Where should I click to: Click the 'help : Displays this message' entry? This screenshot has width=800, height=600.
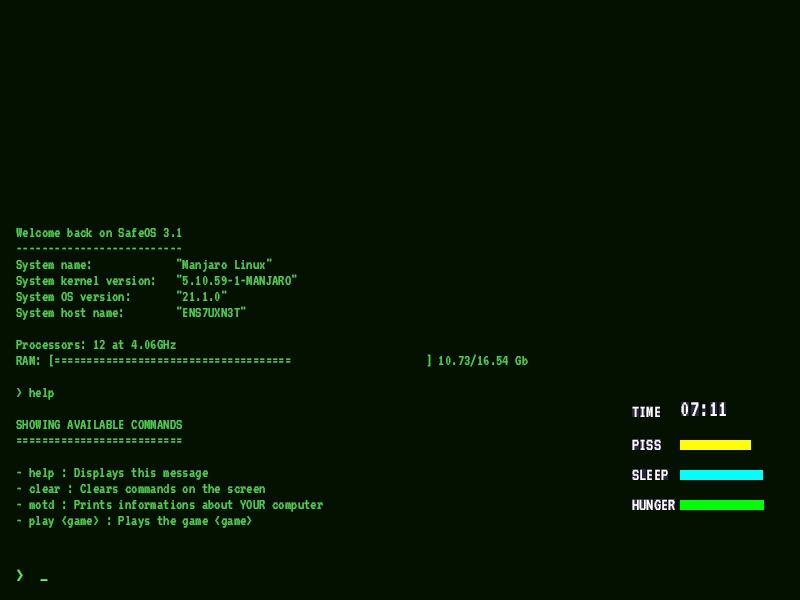112,473
